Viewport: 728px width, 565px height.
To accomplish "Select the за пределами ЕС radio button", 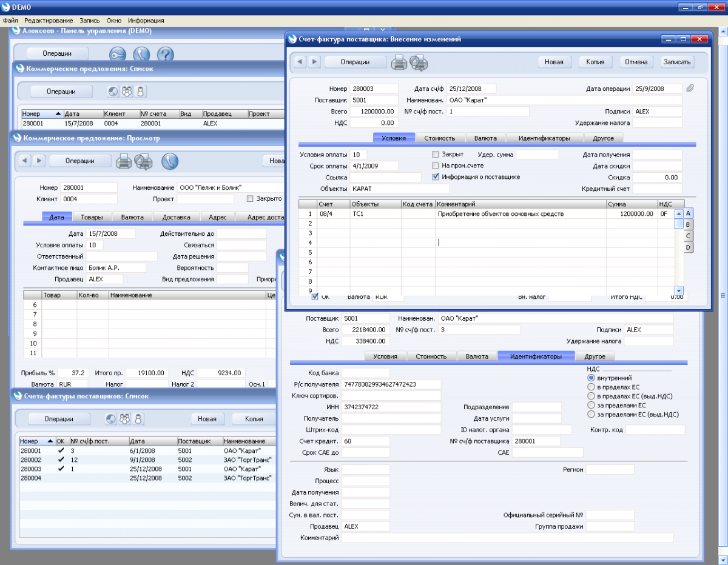I will 591,405.
